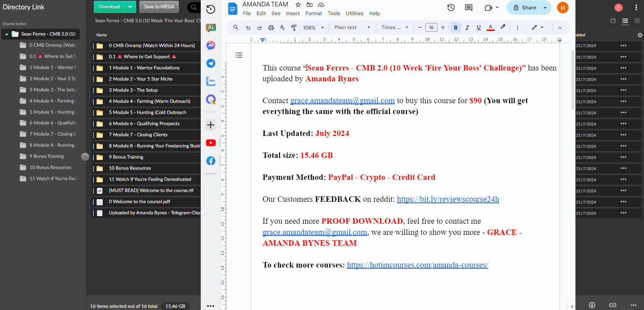Print the document from toolbar
644x310 pixels.
[271, 28]
